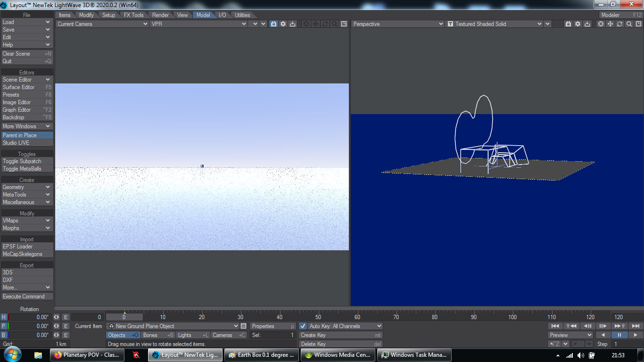644x362 pixels.
Task: Switch to the Render tab
Action: 160,15
